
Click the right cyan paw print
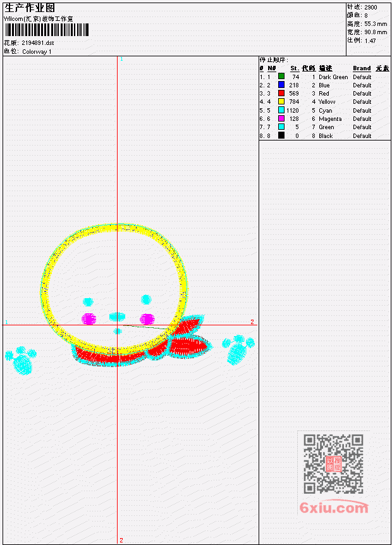tap(238, 349)
